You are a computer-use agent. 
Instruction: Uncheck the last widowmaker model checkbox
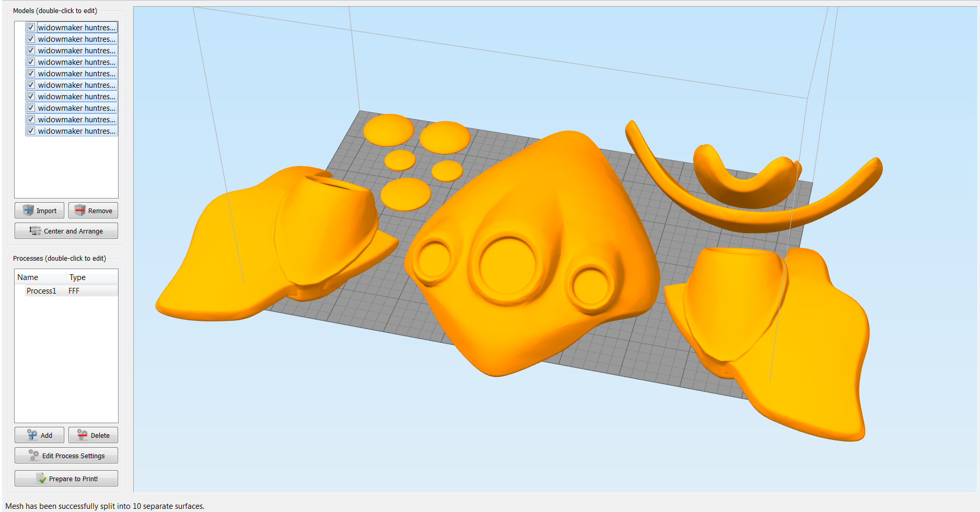pos(31,131)
